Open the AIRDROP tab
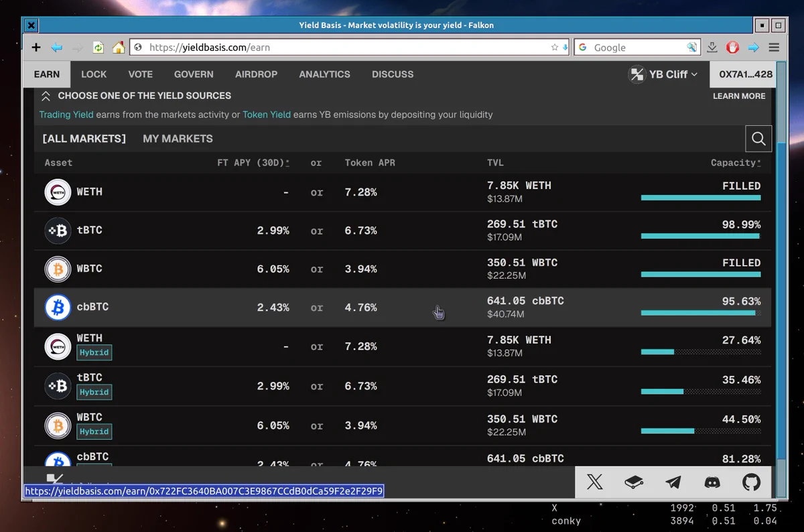 256,74
